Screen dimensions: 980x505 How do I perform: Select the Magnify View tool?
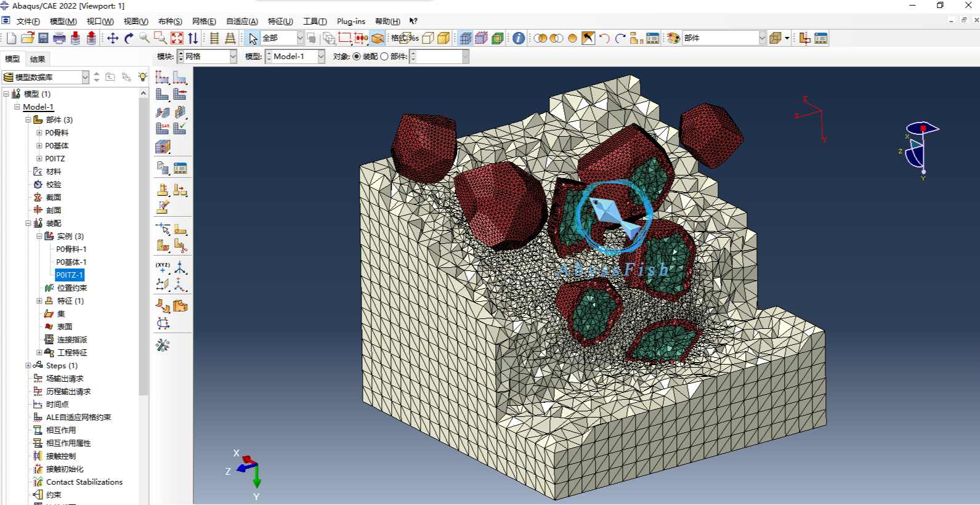tap(145, 38)
